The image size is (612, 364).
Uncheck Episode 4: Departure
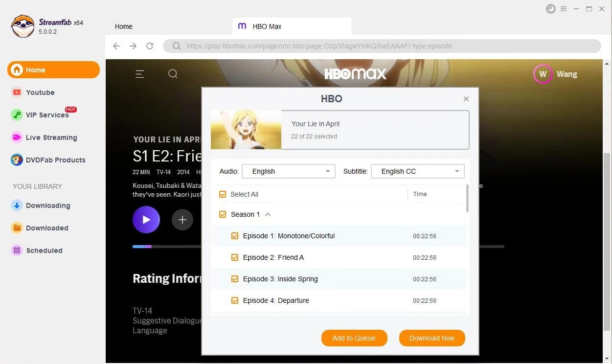point(235,300)
